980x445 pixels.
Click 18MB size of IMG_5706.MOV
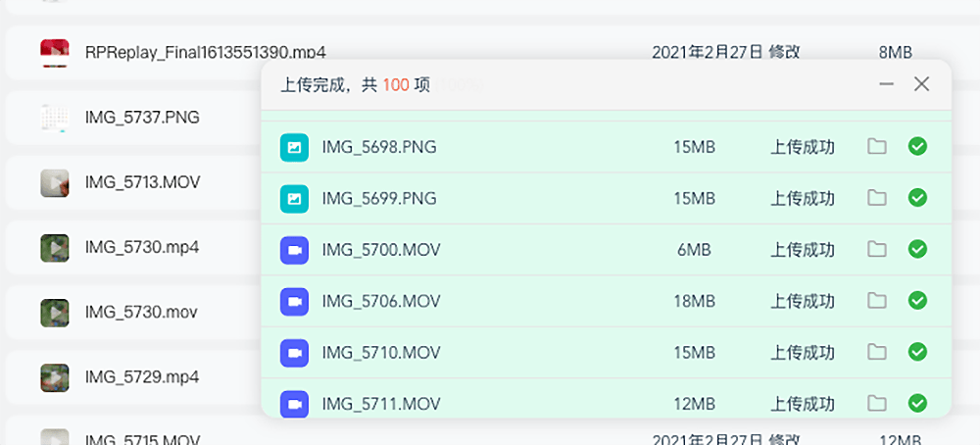coord(695,301)
